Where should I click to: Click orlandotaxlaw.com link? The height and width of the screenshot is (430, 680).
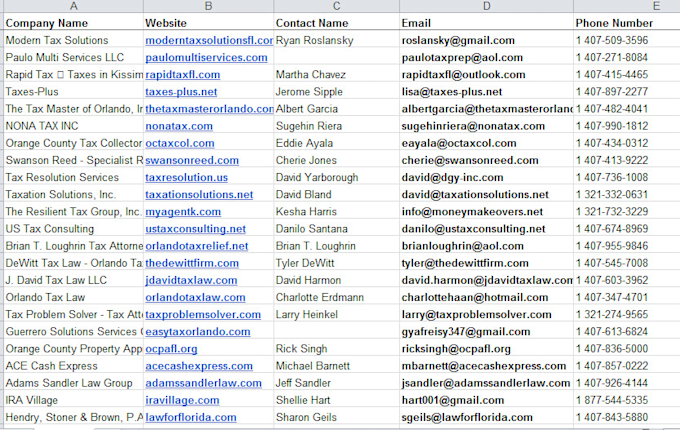195,297
